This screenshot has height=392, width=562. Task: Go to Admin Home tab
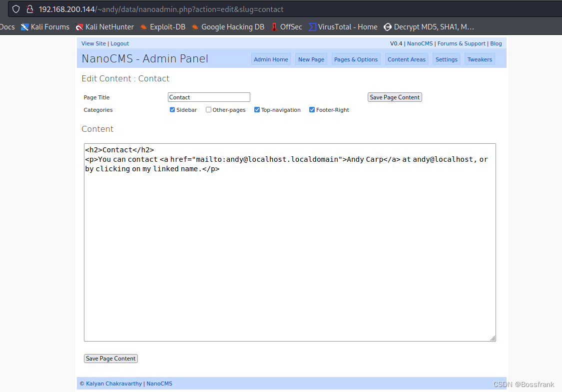(x=271, y=59)
